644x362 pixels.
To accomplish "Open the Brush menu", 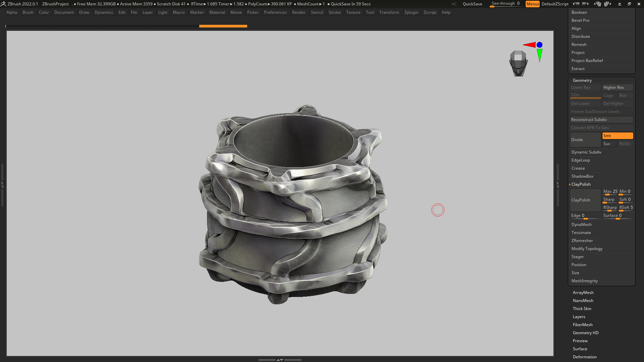I will coord(28,12).
